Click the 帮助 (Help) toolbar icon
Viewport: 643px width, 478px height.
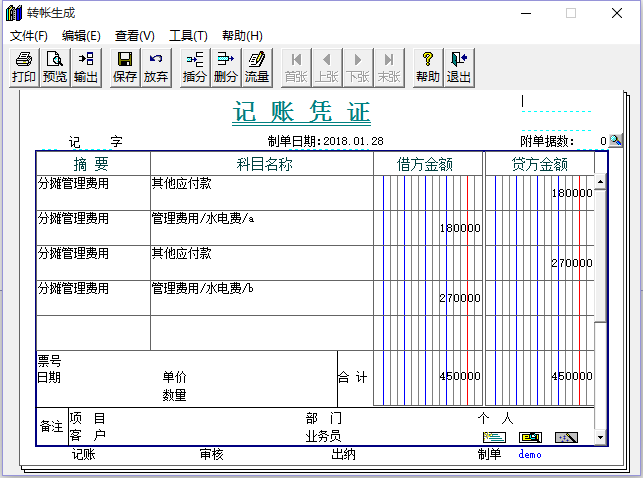click(427, 67)
